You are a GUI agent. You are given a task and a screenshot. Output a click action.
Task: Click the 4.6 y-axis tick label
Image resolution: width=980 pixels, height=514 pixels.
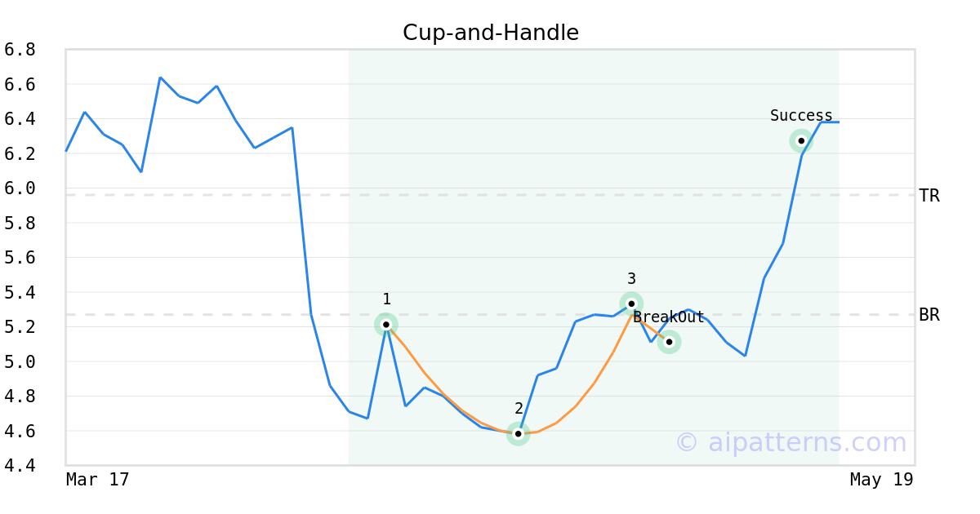(20, 431)
